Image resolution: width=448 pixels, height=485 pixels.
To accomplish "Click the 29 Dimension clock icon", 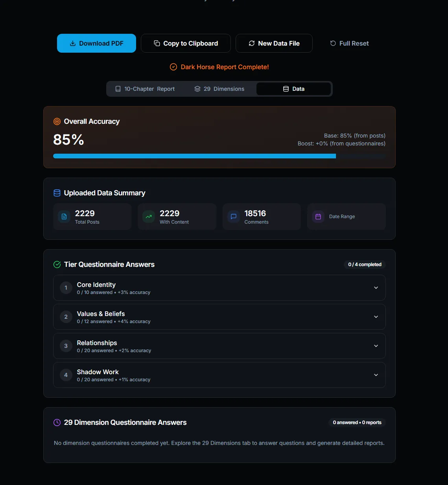I will point(57,423).
